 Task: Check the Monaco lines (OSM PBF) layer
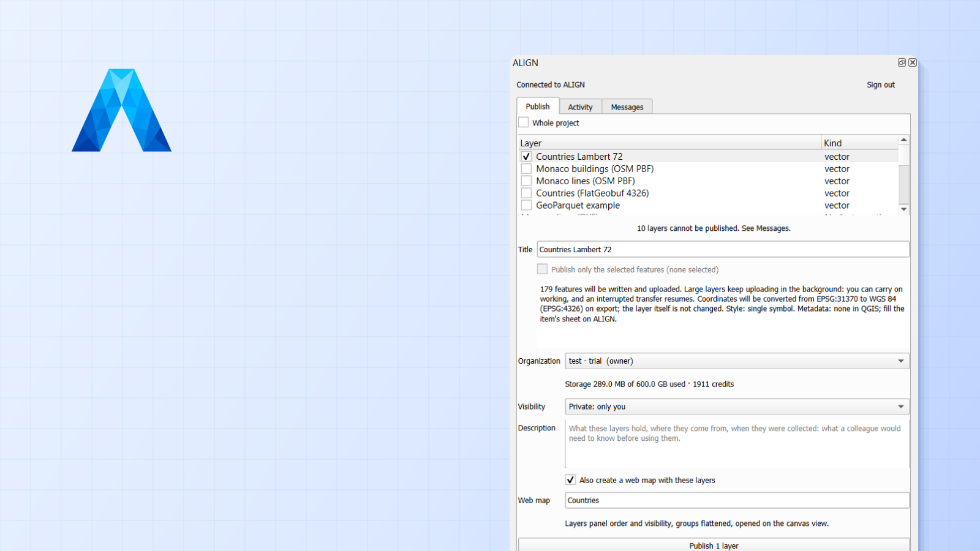(526, 181)
